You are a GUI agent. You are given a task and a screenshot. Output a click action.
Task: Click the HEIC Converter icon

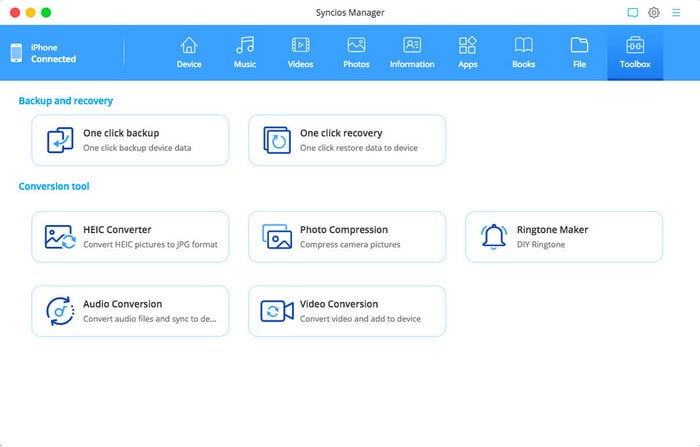(x=60, y=237)
